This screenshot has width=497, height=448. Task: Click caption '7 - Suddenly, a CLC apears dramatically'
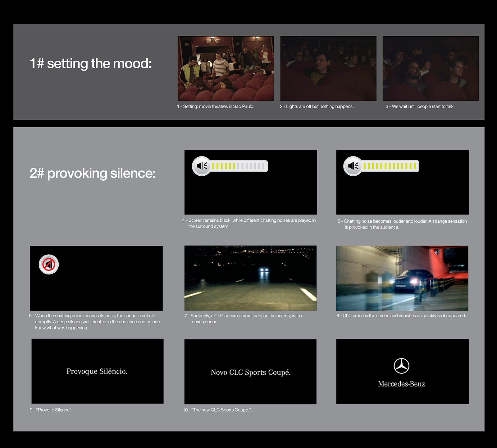pos(244,318)
